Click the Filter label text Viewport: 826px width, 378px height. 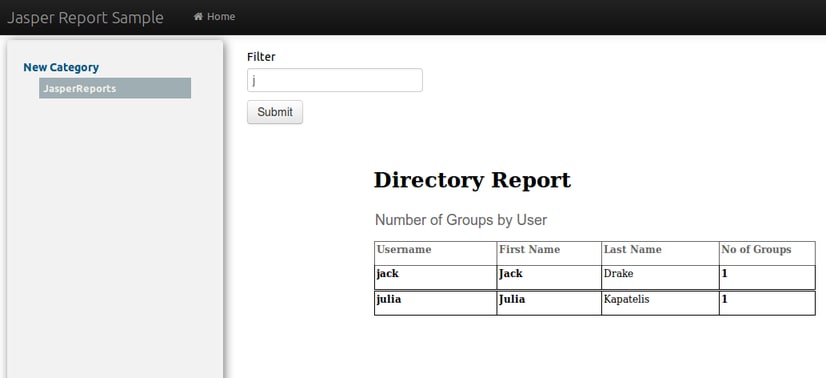pyautogui.click(x=261, y=57)
